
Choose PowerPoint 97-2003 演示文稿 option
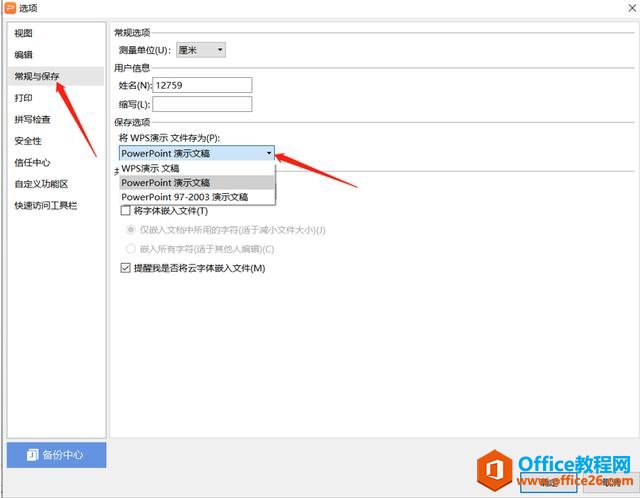tap(197, 197)
